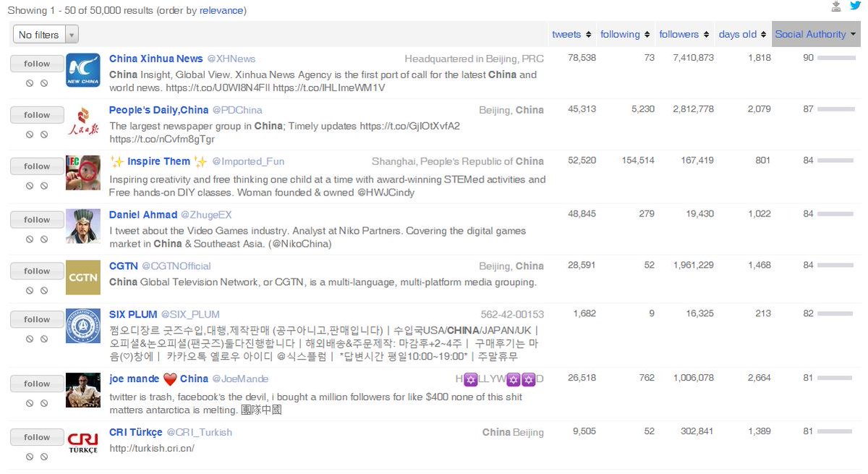Click right circle-slash icon in People's Daily row
This screenshot has height=474, width=868.
(x=44, y=135)
